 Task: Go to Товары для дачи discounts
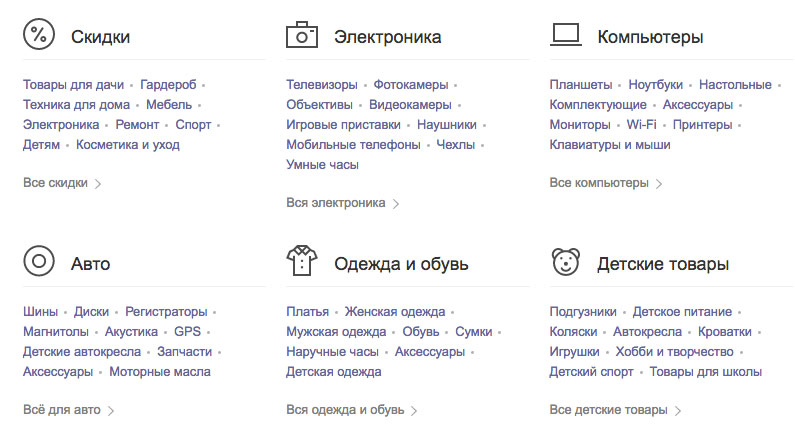click(x=74, y=85)
